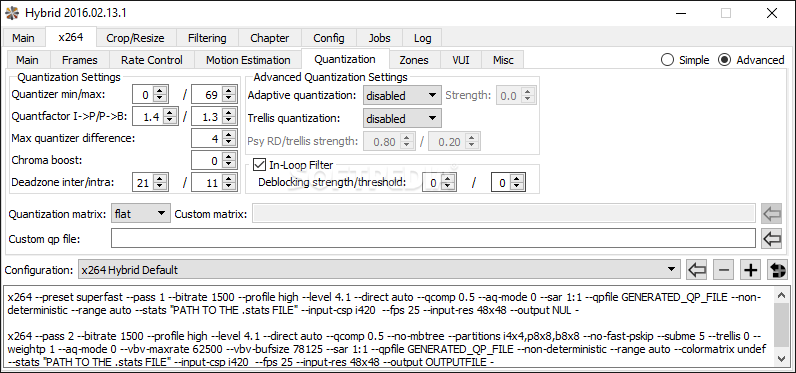
Task: Close the Hybrid window
Action: point(772,13)
